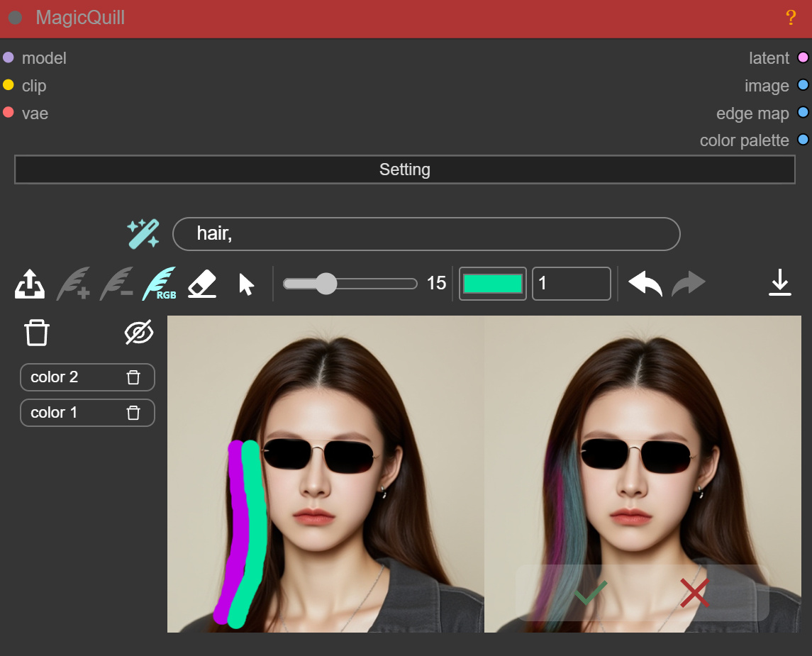The width and height of the screenshot is (812, 656).
Task: Select the subtract brush quill tool
Action: [x=116, y=283]
